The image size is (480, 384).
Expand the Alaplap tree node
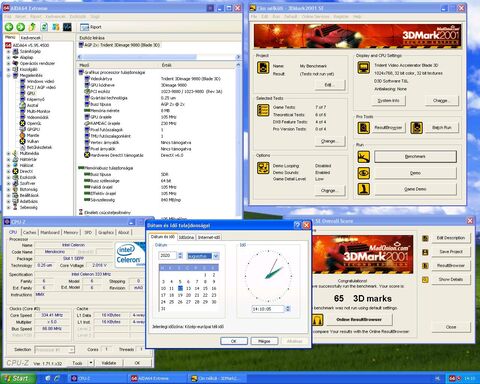click(x=8, y=57)
